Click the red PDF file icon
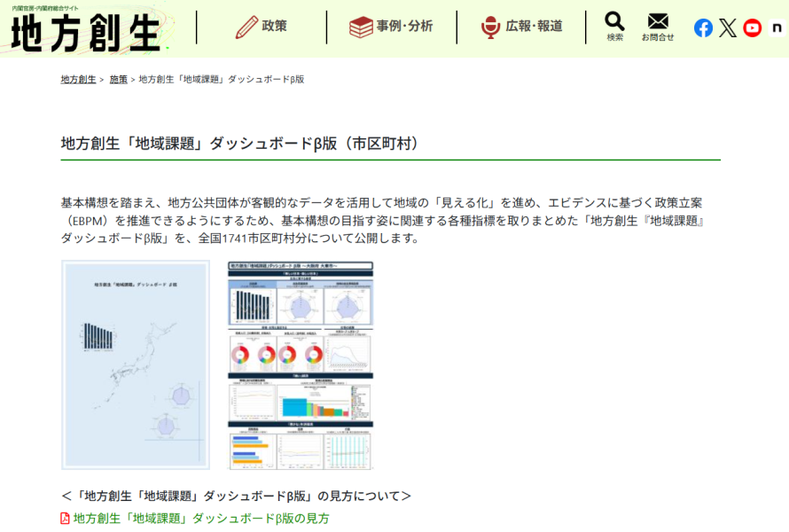The height and width of the screenshot is (532, 789). pyautogui.click(x=64, y=520)
